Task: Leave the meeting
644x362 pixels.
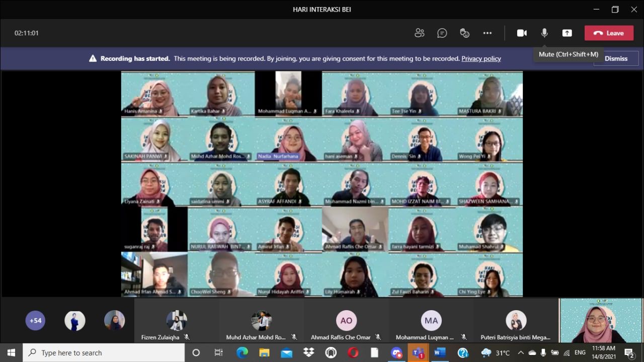Action: pyautogui.click(x=609, y=33)
